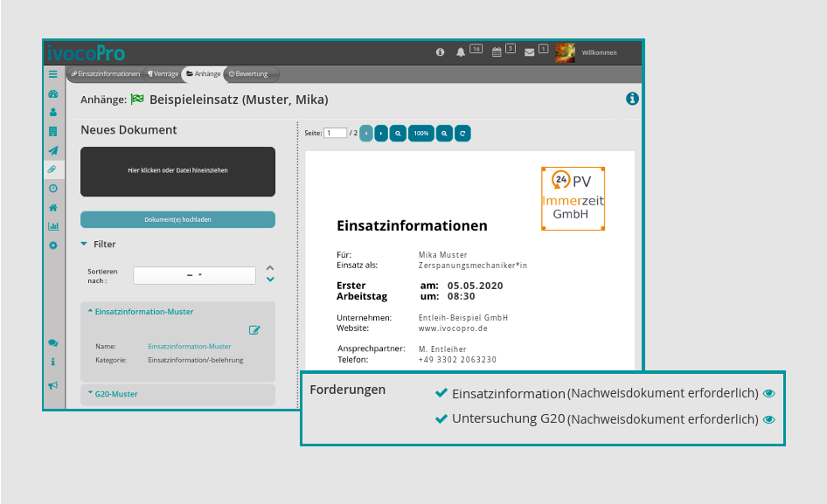Open the Sortieren nach dropdown
Viewport: 827px width, 504px height.
[194, 275]
